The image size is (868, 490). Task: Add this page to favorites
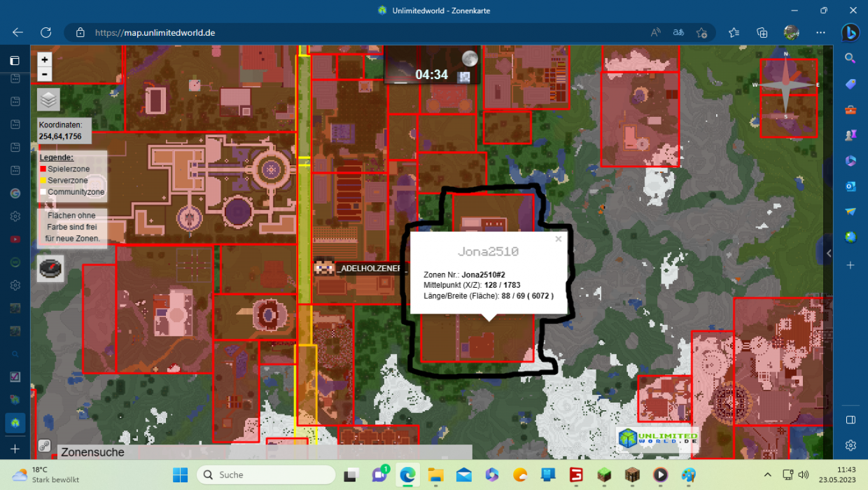pos(701,32)
